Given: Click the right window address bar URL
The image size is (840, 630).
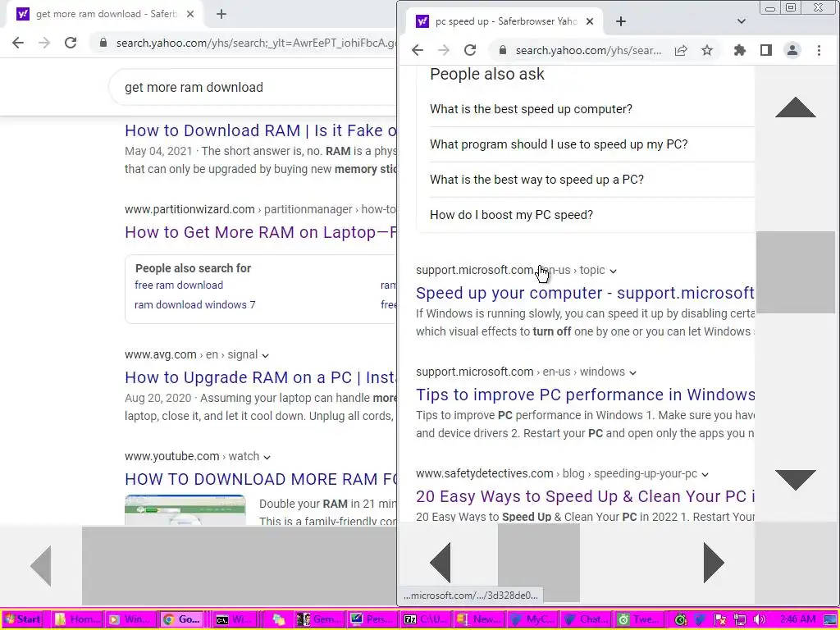Looking at the screenshot, I should (588, 50).
